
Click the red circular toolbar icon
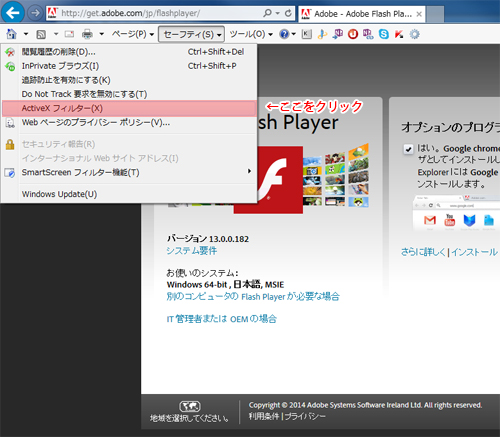pos(353,34)
